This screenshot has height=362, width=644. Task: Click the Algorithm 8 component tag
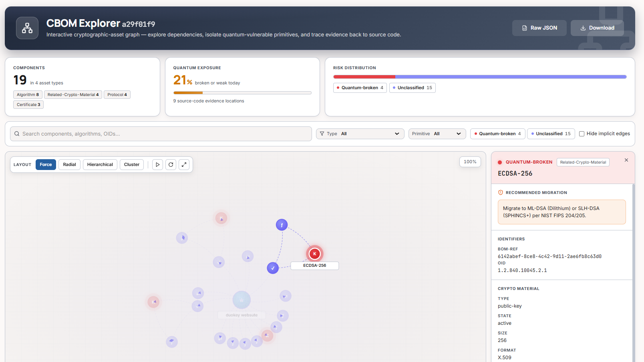(28, 95)
